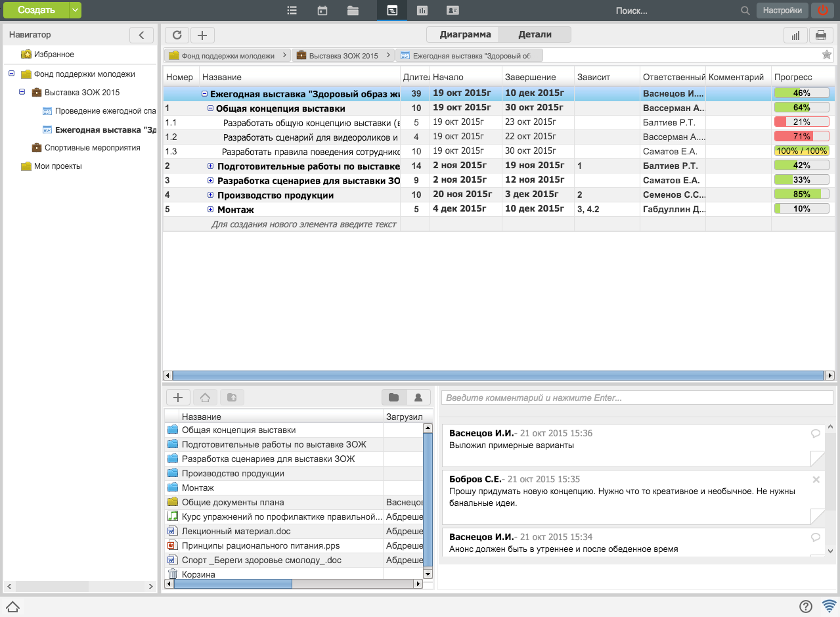Open file Лекционный материал.doc
Image resolution: width=840 pixels, height=617 pixels.
point(236,531)
